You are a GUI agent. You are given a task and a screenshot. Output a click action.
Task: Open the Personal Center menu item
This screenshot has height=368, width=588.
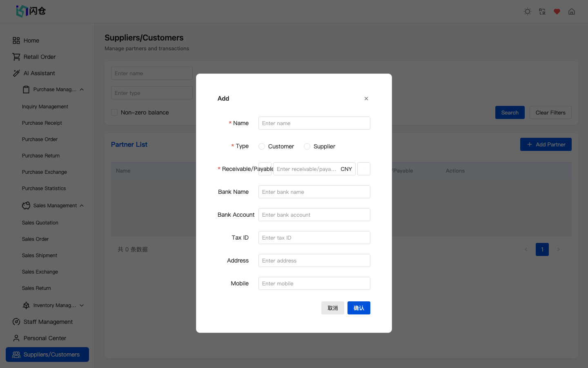pyautogui.click(x=45, y=338)
